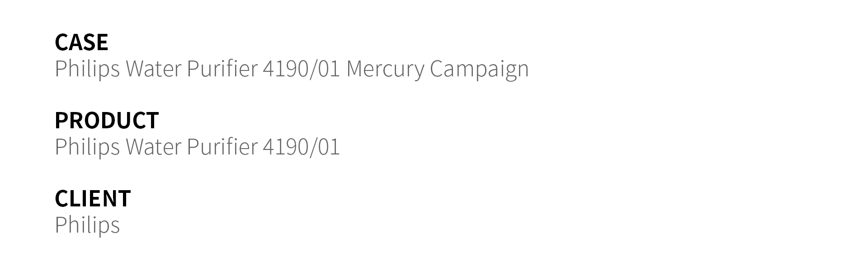Click the word Purifier under the CASE heading

tap(222, 69)
